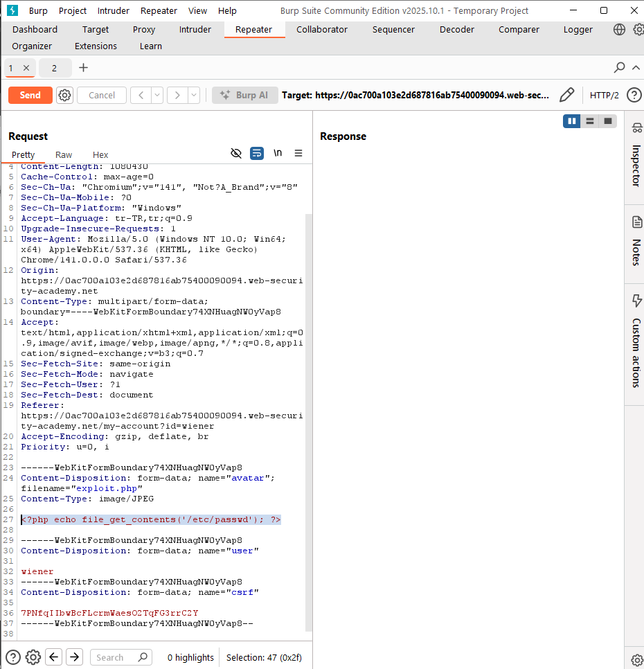Switch request view to Raw
This screenshot has height=669, width=644.
(x=64, y=155)
